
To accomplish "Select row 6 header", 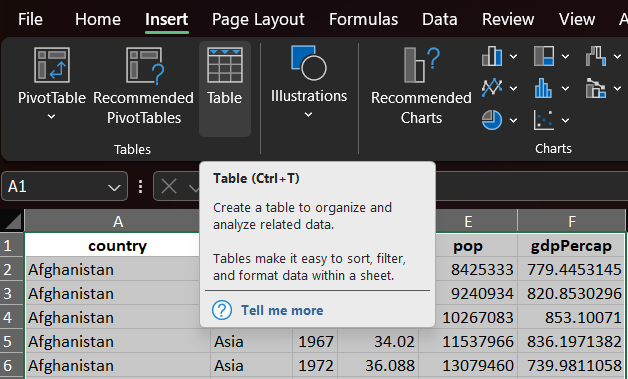I will [x=12, y=365].
